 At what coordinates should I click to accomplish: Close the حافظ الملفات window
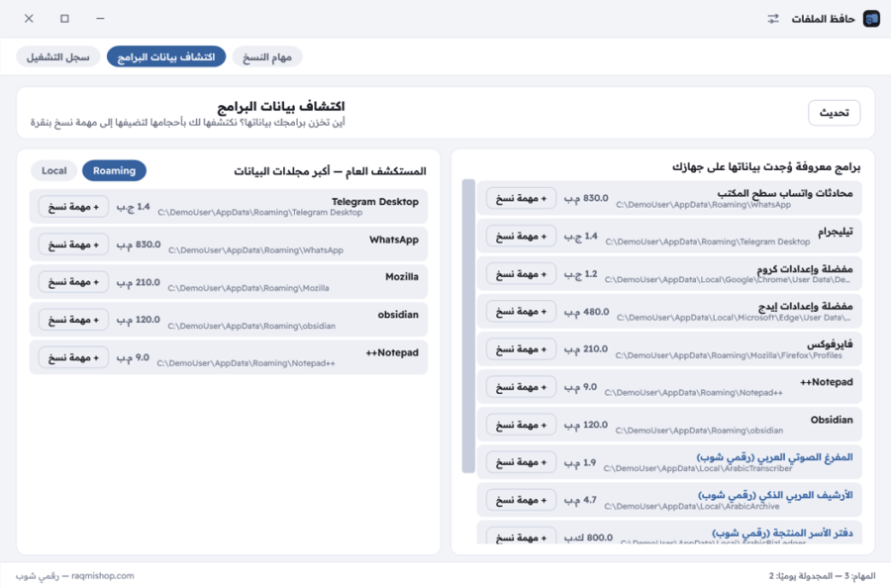click(29, 19)
